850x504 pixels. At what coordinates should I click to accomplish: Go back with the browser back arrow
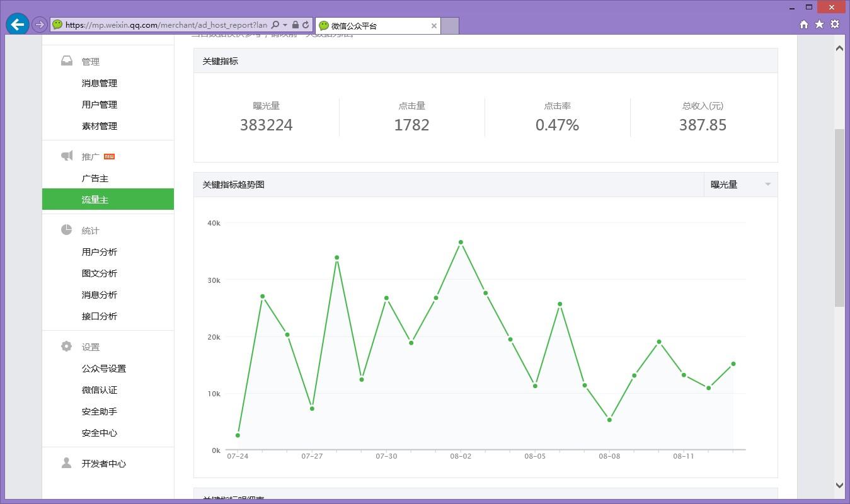click(17, 25)
